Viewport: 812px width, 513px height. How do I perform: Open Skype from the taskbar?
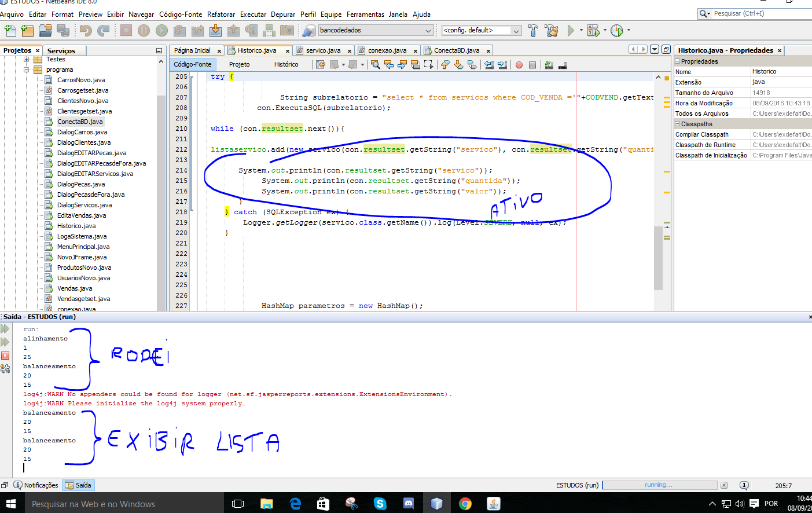click(x=380, y=504)
